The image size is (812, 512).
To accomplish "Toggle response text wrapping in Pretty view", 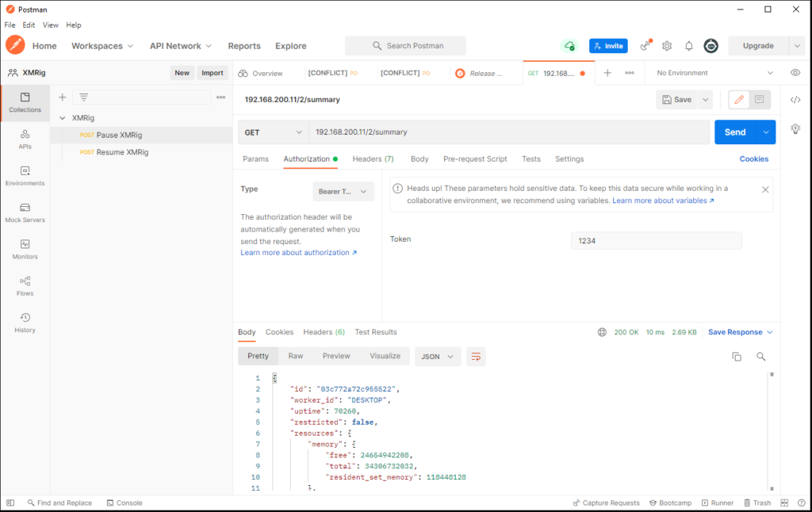I will point(476,357).
